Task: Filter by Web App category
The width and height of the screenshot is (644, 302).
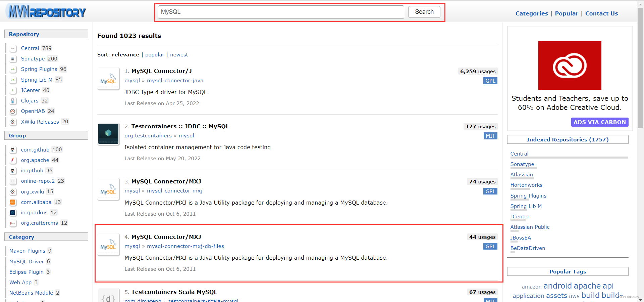Action: pos(20,283)
